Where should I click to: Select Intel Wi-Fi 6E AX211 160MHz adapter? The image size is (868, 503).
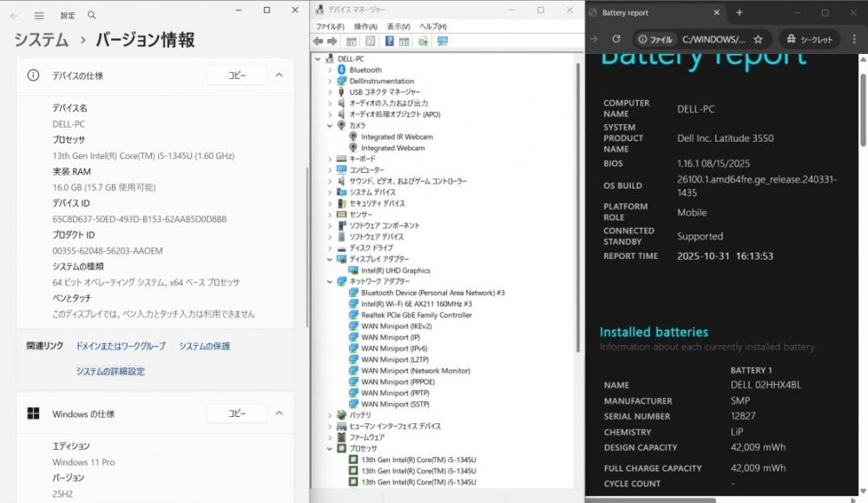(417, 303)
